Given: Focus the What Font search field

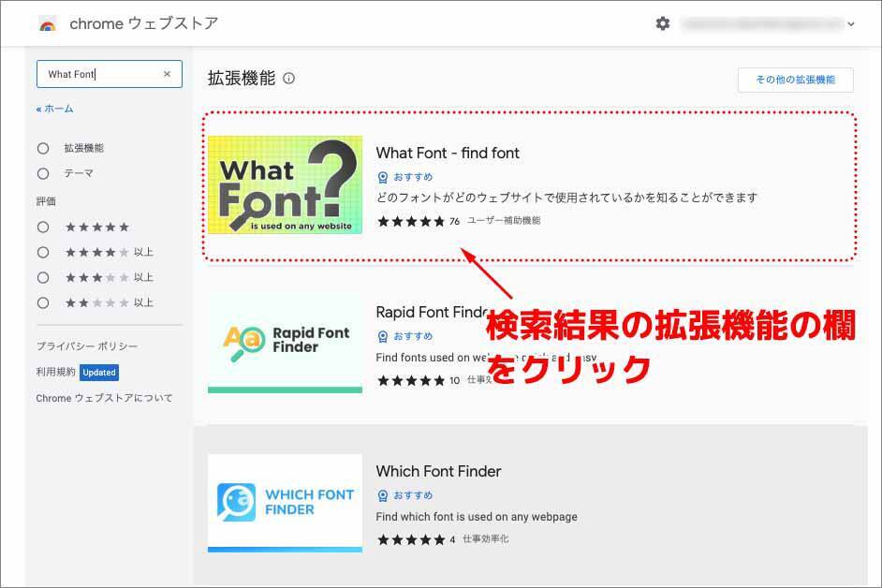Looking at the screenshot, I should (110, 74).
